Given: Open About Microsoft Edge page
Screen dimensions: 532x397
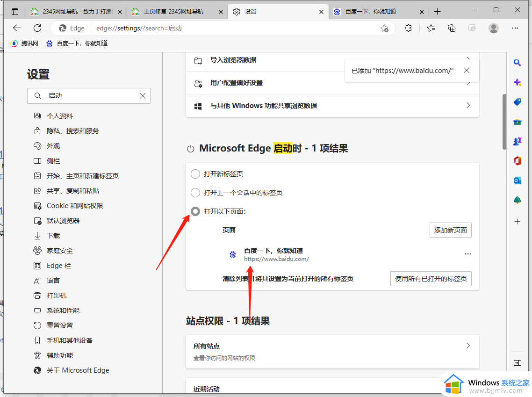Looking at the screenshot, I should click(71, 370).
